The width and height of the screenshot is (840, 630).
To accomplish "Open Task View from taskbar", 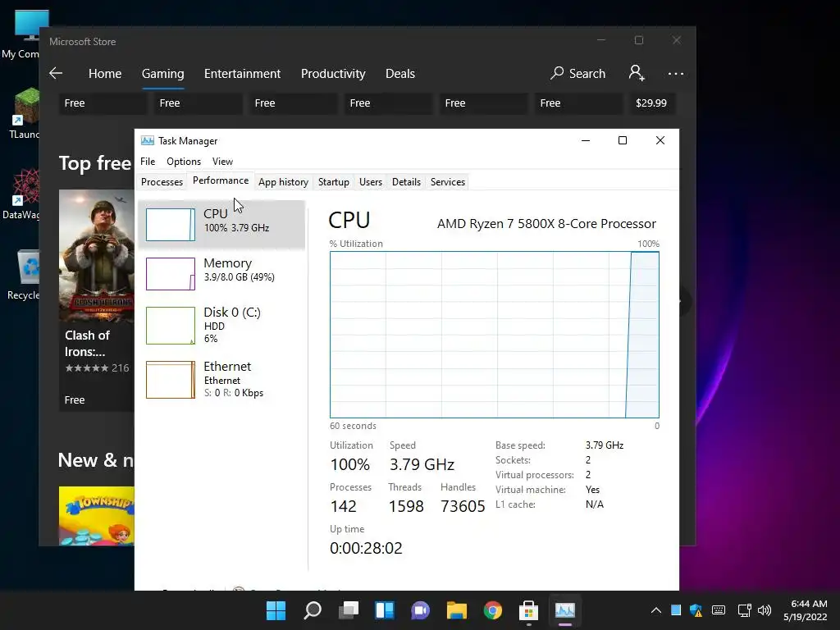I will coord(349,610).
